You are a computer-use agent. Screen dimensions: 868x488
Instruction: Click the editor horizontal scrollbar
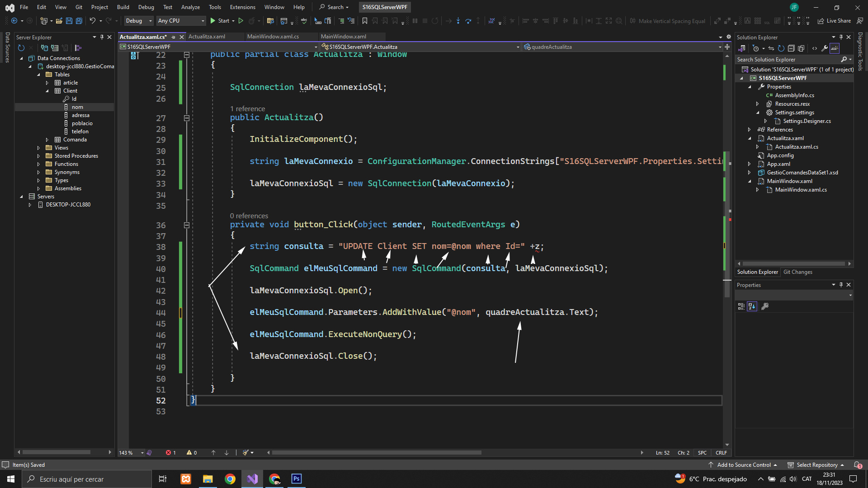[376, 453]
